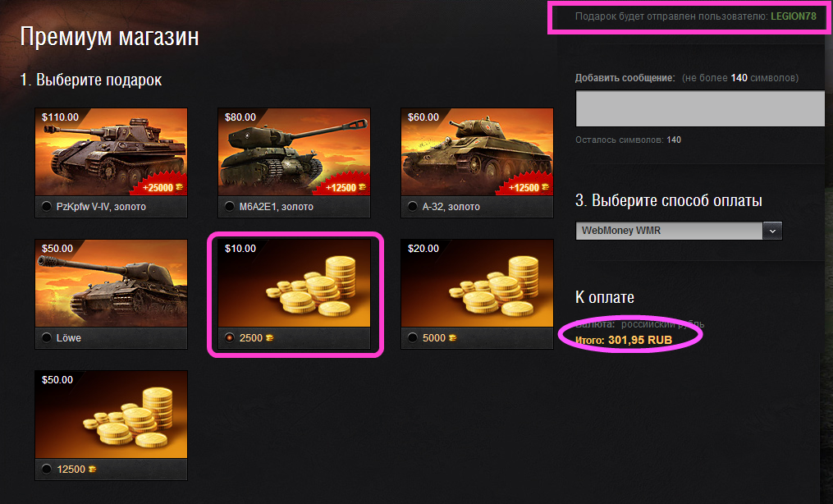The image size is (833, 504).
Task: Click the $10.00 gold coins image
Action: [295, 283]
